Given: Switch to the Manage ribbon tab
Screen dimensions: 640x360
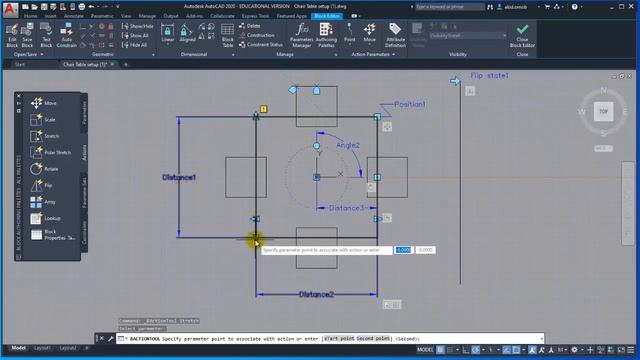Looking at the screenshot, I should coord(147,16).
